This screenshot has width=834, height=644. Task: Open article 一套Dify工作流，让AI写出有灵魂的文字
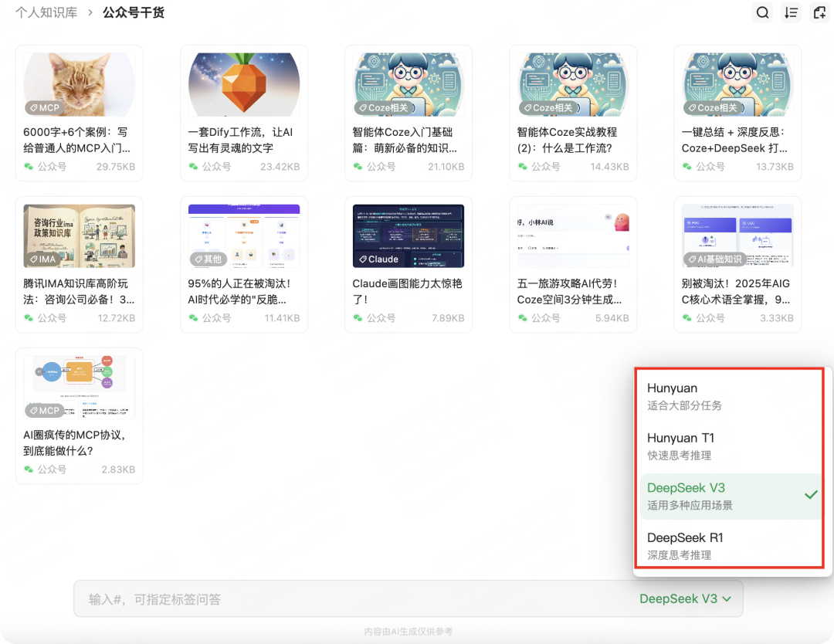(x=240, y=140)
